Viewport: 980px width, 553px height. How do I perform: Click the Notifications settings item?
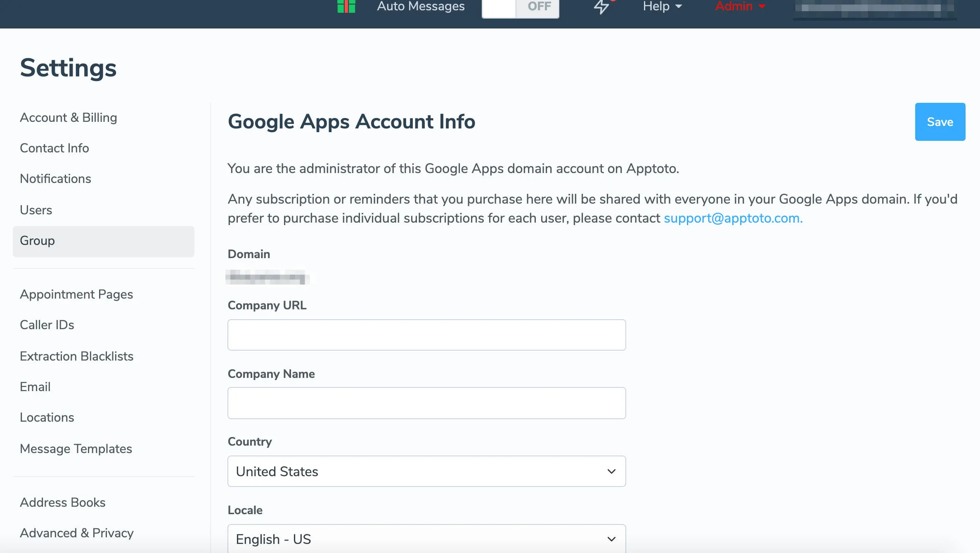click(55, 178)
